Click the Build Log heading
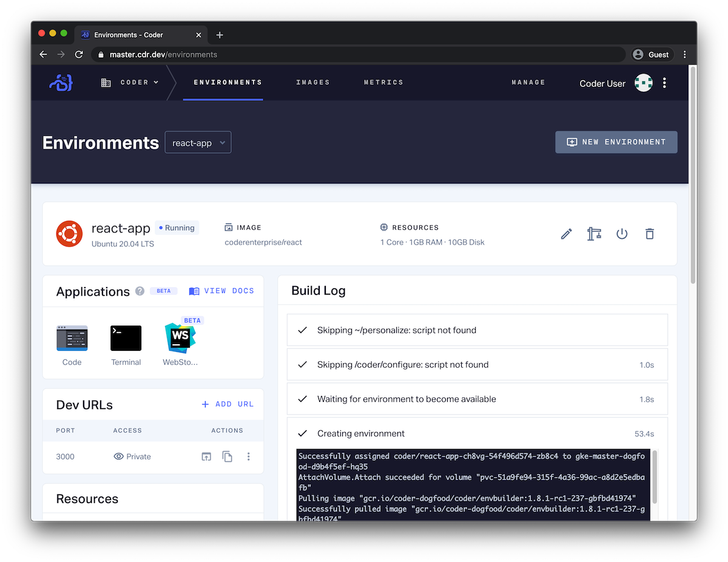728x562 pixels. click(318, 291)
